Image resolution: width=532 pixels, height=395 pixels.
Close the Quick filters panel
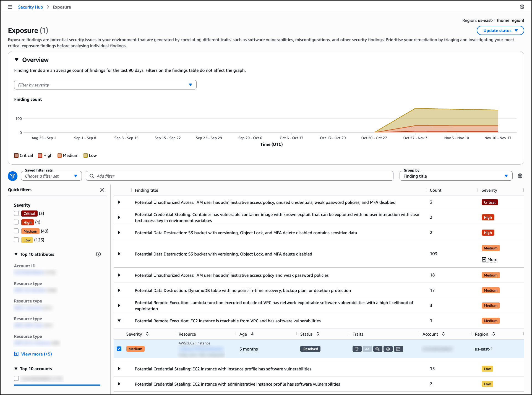pyautogui.click(x=102, y=190)
